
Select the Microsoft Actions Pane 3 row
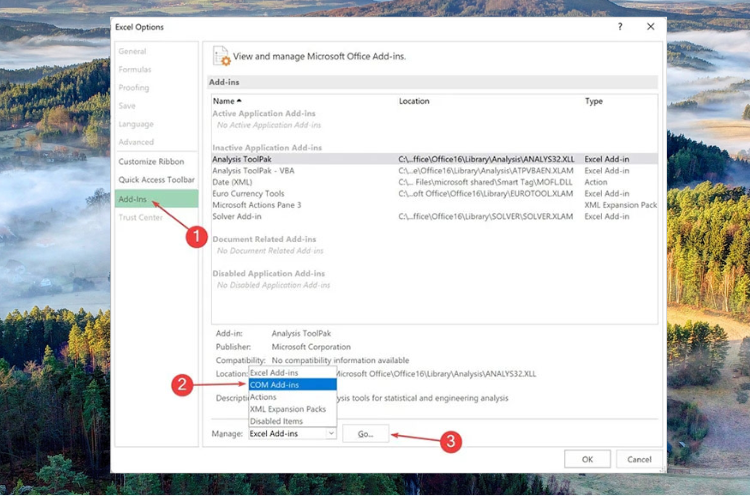tap(434, 205)
